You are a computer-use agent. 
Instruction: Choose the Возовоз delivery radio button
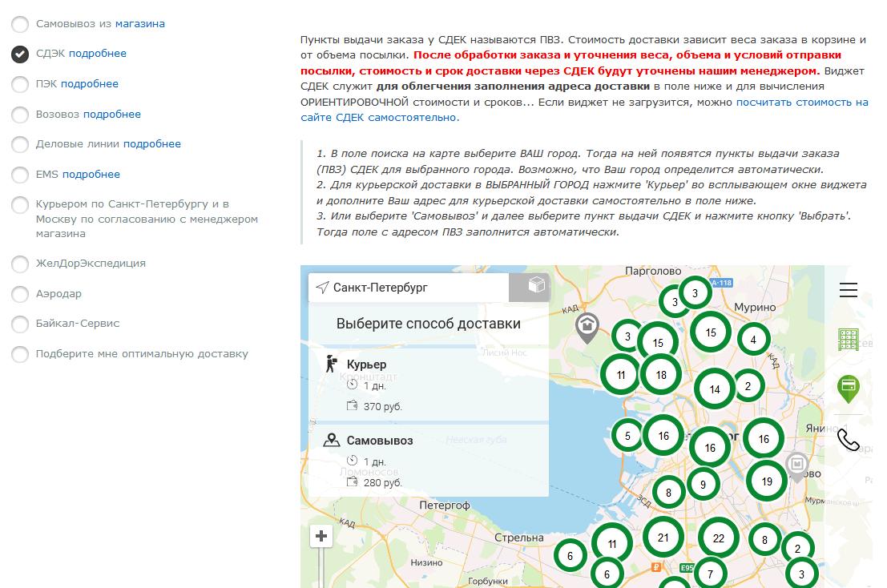coord(20,115)
